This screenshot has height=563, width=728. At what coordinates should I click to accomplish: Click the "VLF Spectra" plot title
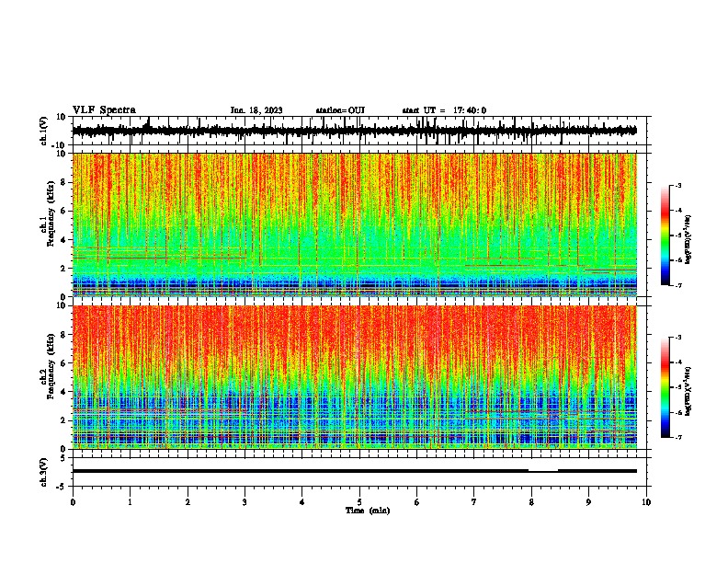point(104,110)
